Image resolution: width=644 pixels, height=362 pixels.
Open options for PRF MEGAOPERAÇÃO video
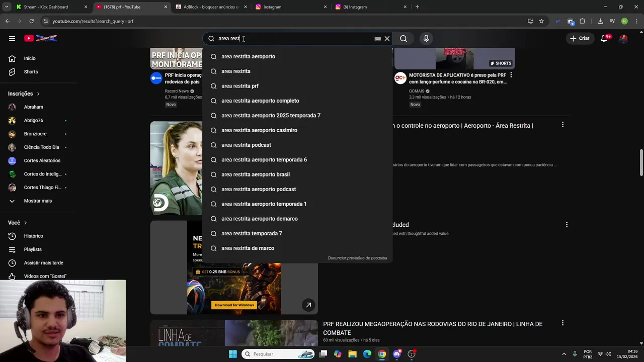(x=562, y=323)
